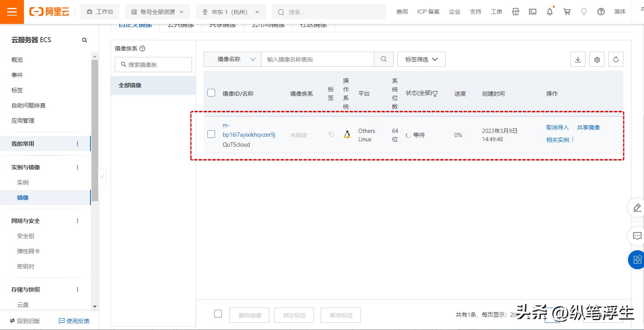
Task: Click the APP icon in the top bar
Action: point(516,12)
